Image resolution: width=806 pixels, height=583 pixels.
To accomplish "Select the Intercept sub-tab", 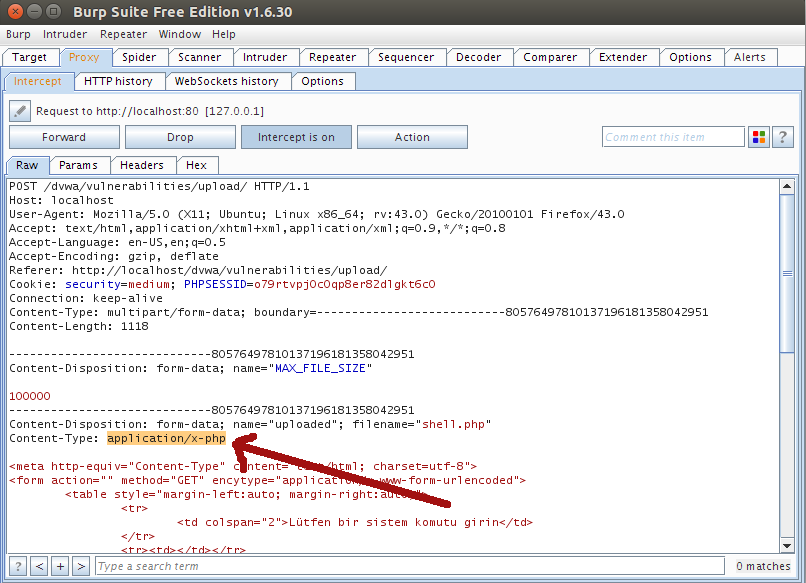I will coord(38,81).
